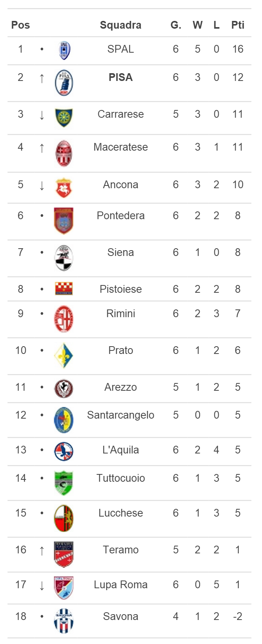The image size is (262, 644).
Task: Select the L'Aquila team name
Action: click(120, 450)
